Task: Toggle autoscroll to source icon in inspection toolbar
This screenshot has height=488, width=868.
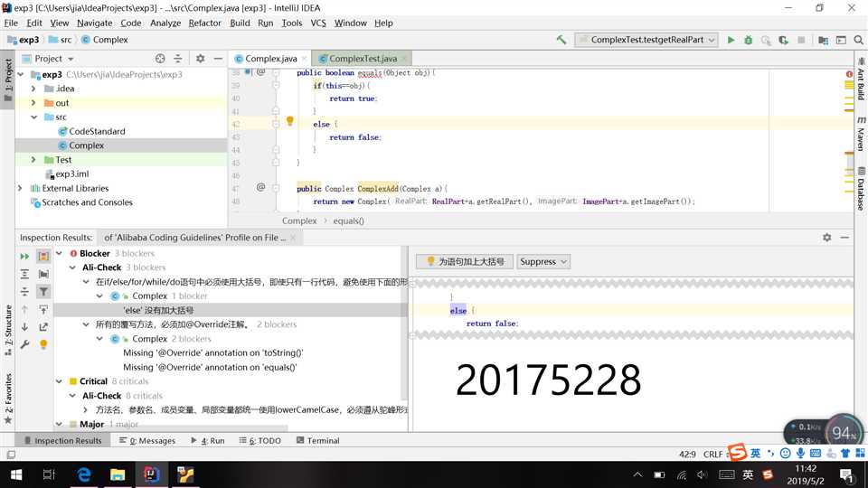Action: [43, 309]
